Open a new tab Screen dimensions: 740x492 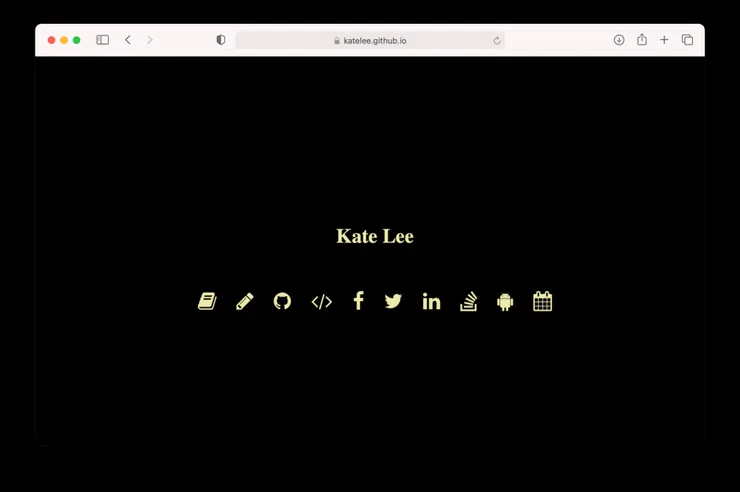(664, 40)
